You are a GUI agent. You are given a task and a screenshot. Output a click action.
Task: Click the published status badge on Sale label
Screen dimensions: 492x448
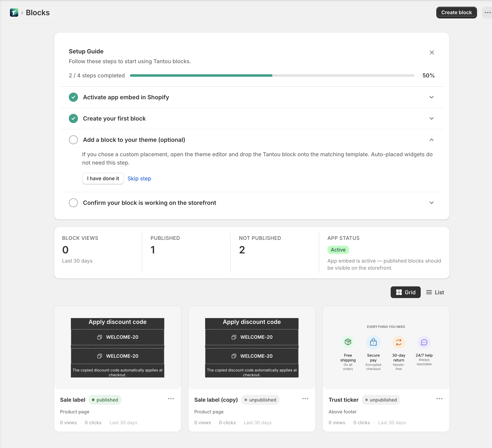click(x=105, y=400)
